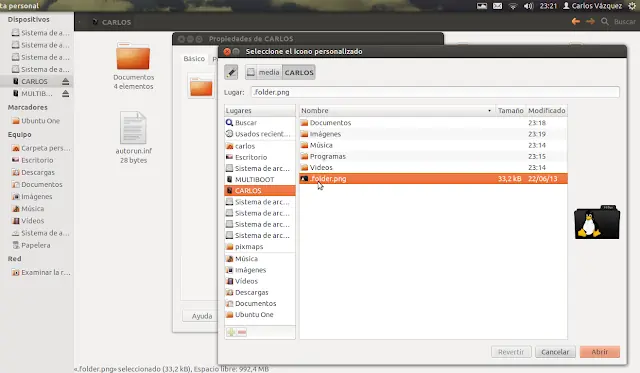This screenshot has width=640, height=373.
Task: Open Ubuntu One under Marcadores
Action: (x=36, y=121)
